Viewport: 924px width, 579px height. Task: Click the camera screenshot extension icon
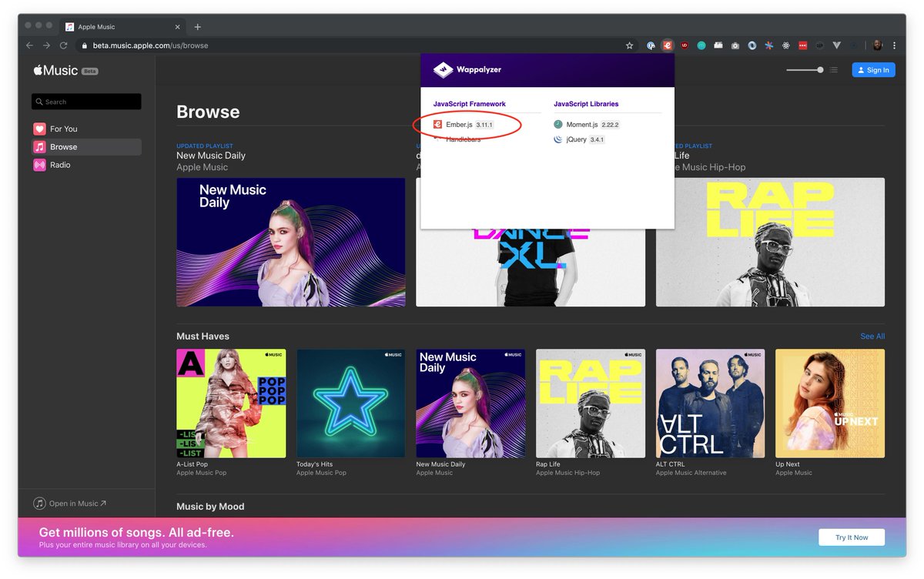pyautogui.click(x=735, y=45)
